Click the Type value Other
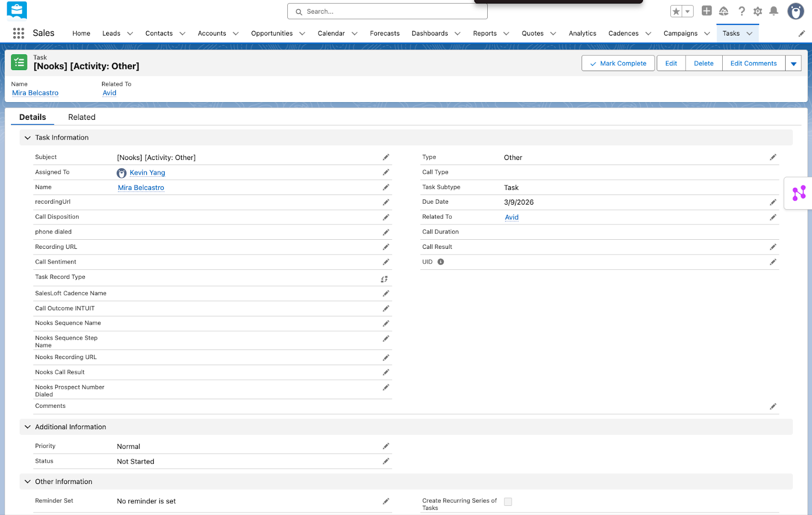This screenshot has width=812, height=515. pos(513,157)
